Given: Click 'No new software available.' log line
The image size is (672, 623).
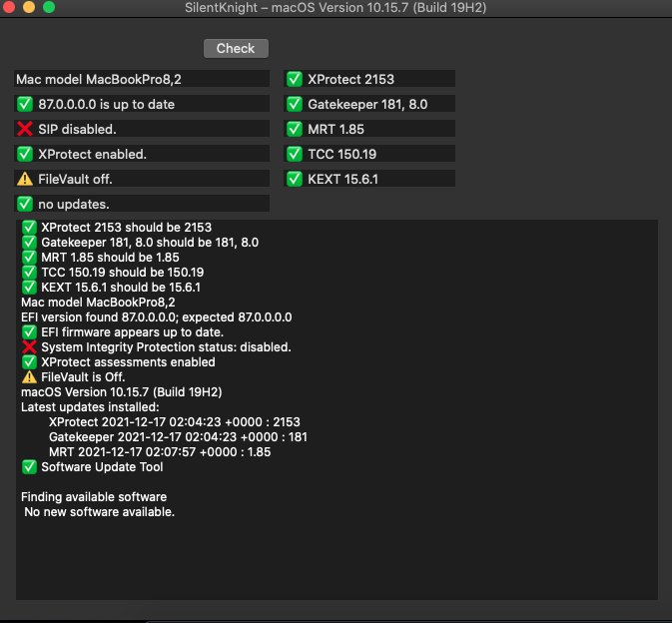Looking at the screenshot, I should click(x=100, y=512).
